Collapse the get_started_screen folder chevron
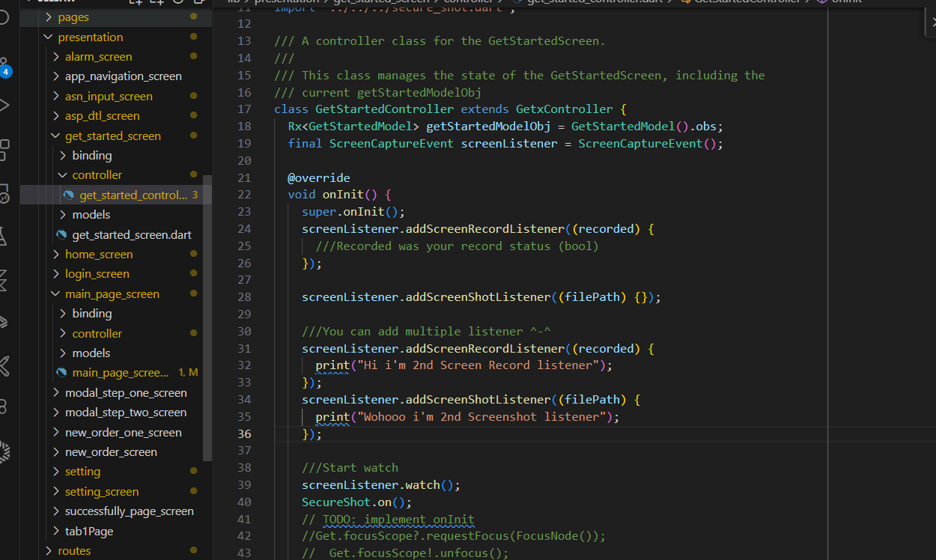The height and width of the screenshot is (560, 936). click(56, 136)
